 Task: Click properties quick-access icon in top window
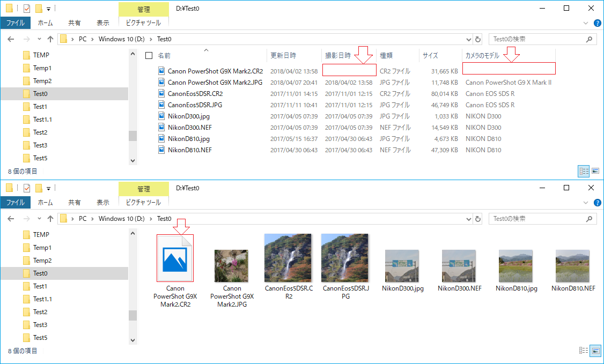click(x=27, y=8)
